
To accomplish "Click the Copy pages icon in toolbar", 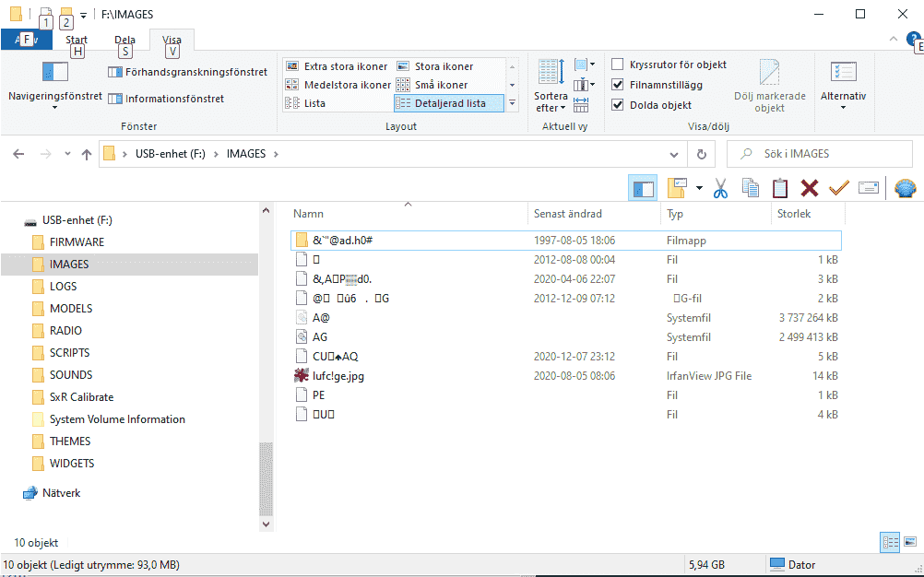I will 751,189.
